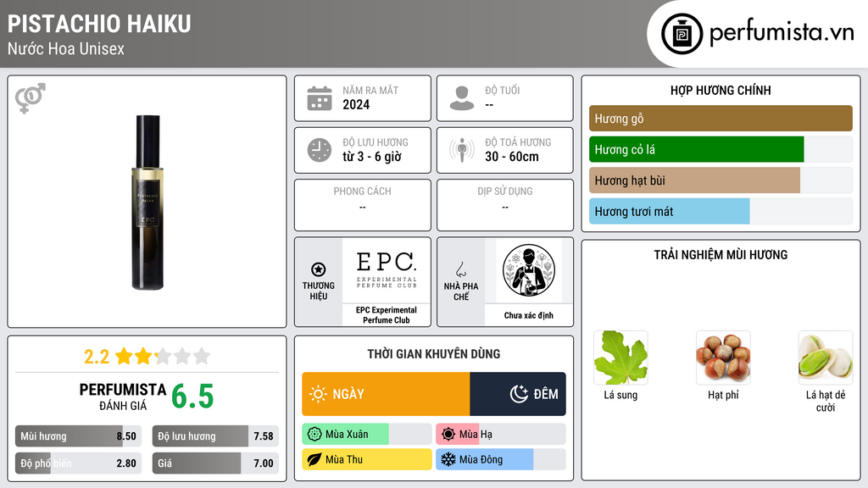868x488 pixels.
Task: Click the Mùi hương 8.50 score bar
Action: pos(78,436)
